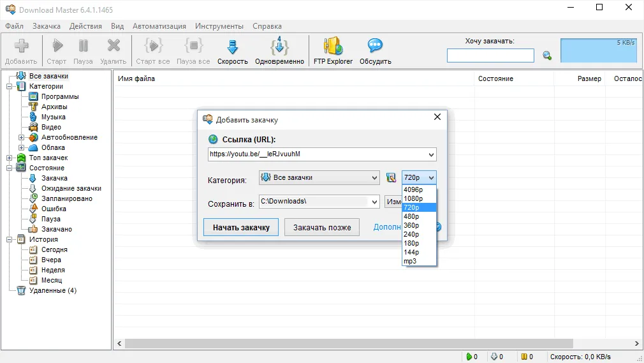Image resolution: width=644 pixels, height=363 pixels.
Task: Click the horizontal scrollbar of file list
Action: click(349, 343)
